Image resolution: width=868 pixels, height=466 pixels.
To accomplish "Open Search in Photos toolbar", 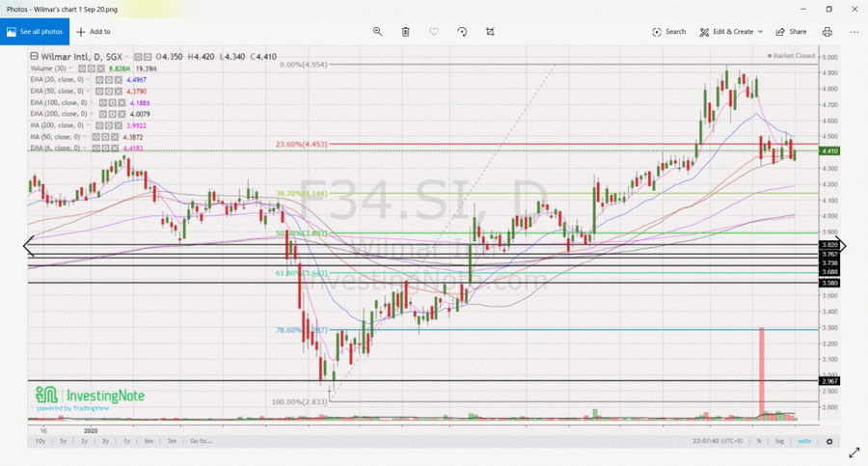I will (668, 32).
